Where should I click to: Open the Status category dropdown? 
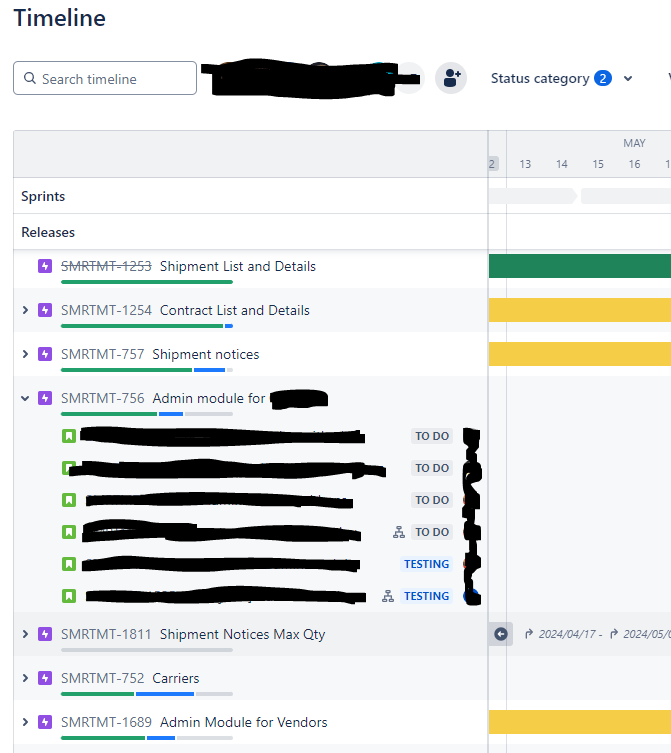point(561,78)
